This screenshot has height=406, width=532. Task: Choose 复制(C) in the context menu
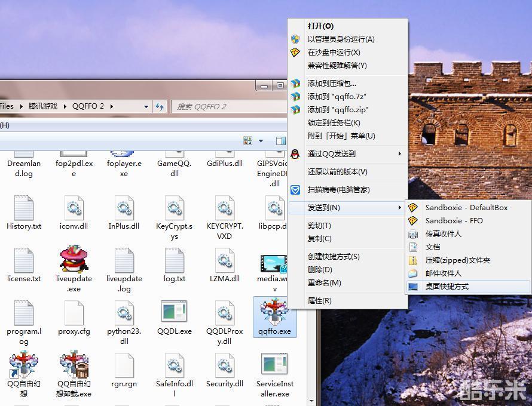click(348, 239)
